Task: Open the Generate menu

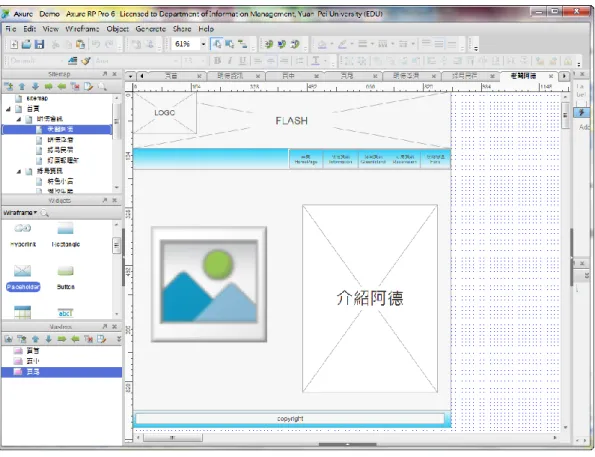Action: 151,29
